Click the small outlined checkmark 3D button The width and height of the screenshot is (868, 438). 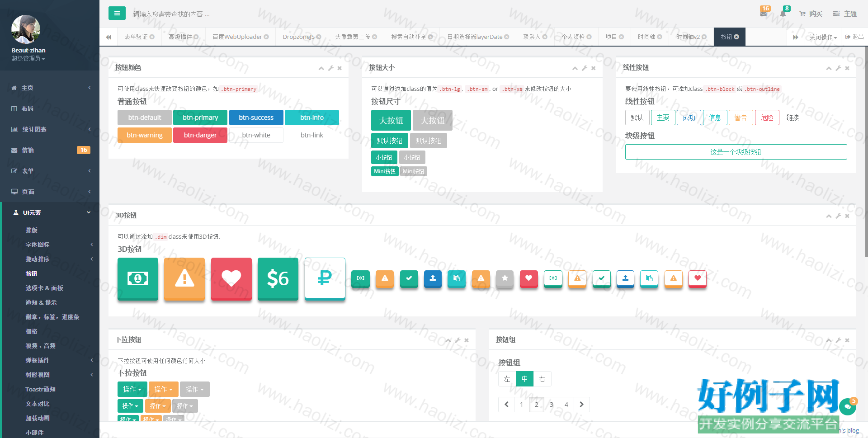(602, 279)
